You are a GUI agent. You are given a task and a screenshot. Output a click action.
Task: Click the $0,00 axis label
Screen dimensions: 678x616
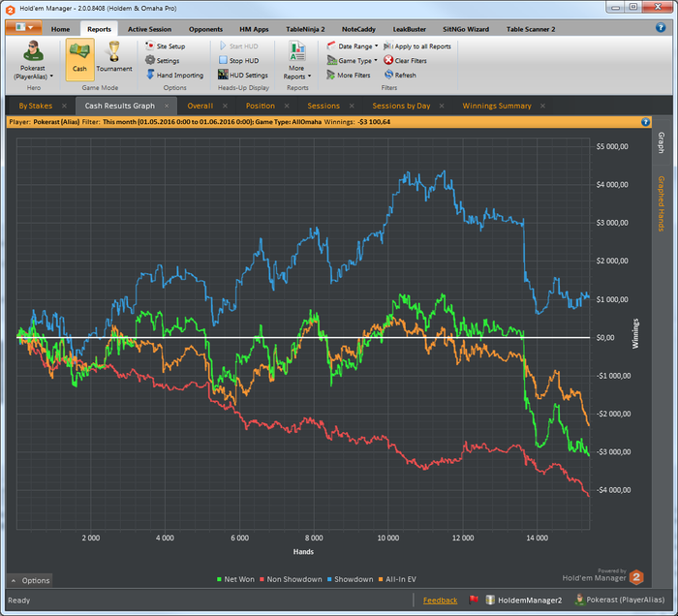[605, 338]
